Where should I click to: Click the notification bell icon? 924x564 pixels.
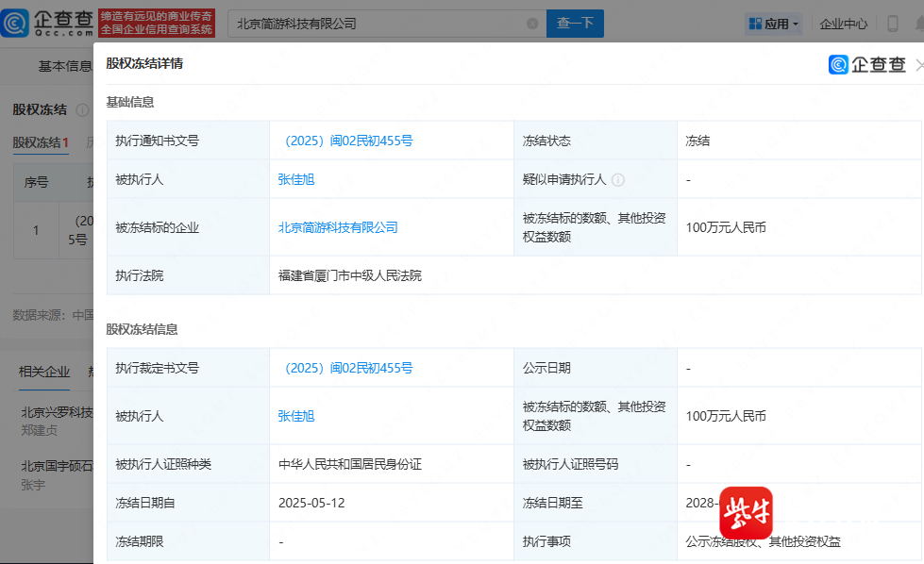919,24
